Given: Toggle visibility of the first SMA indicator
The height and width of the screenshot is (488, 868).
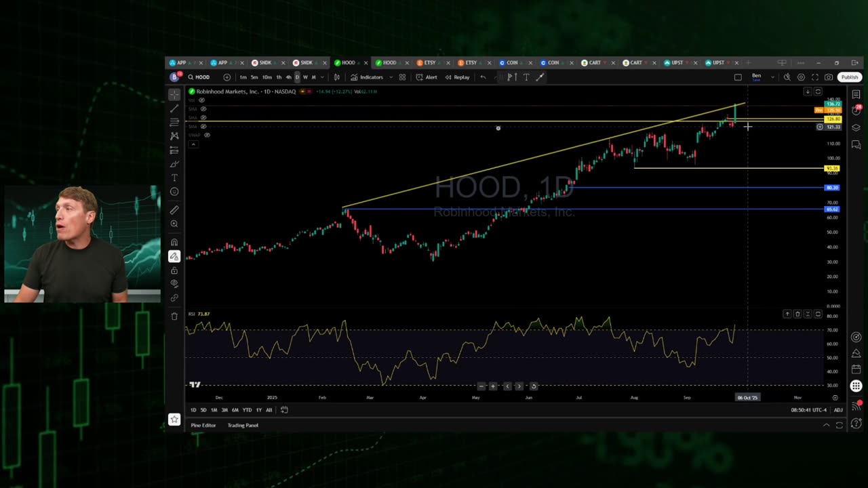Looking at the screenshot, I should pyautogui.click(x=203, y=108).
